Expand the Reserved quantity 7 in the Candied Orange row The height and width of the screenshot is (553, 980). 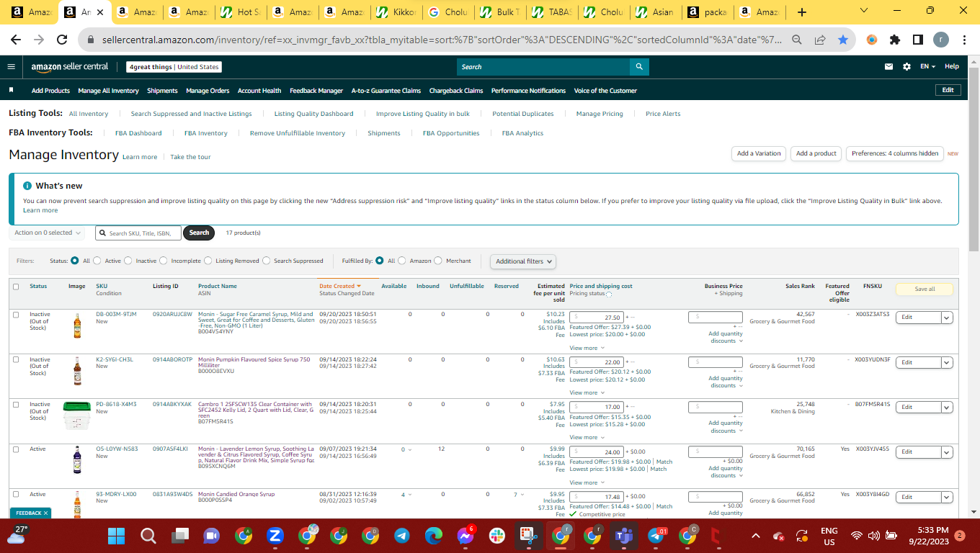[x=519, y=495]
